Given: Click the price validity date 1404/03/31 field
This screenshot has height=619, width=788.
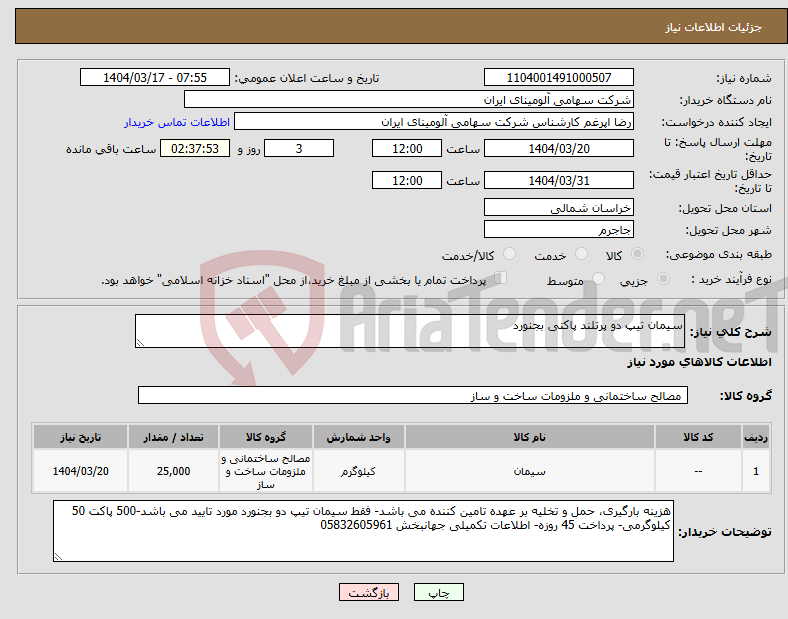Looking at the screenshot, I should 558,180.
